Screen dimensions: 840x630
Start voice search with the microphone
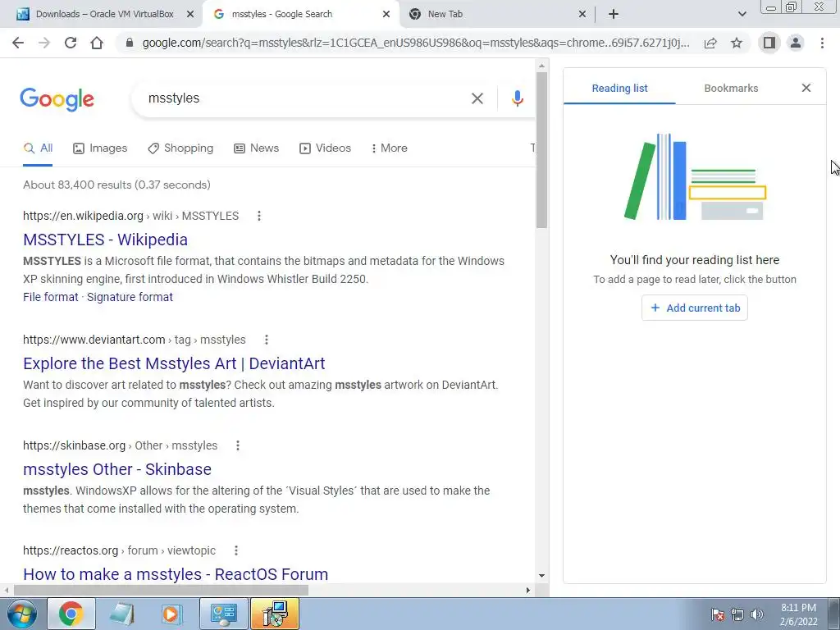click(x=517, y=98)
